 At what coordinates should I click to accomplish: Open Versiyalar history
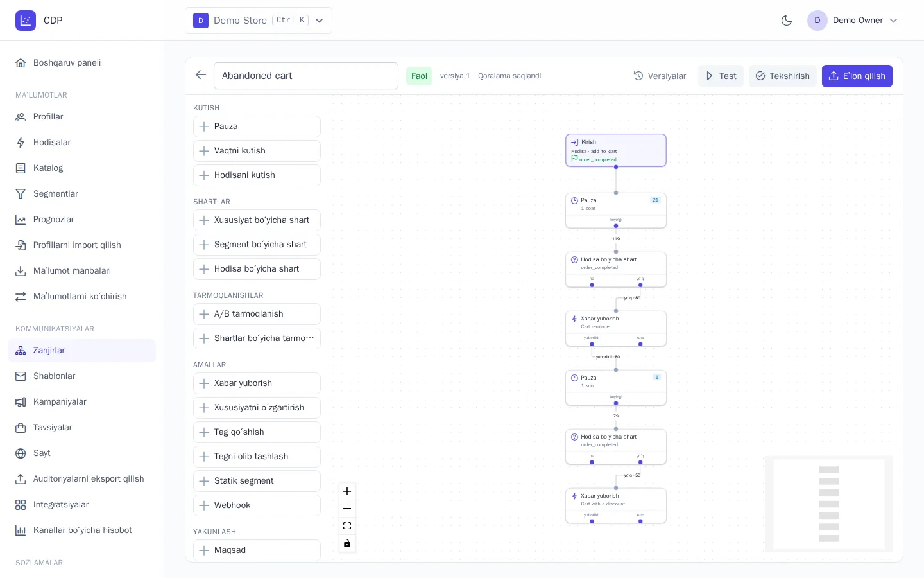tap(660, 76)
